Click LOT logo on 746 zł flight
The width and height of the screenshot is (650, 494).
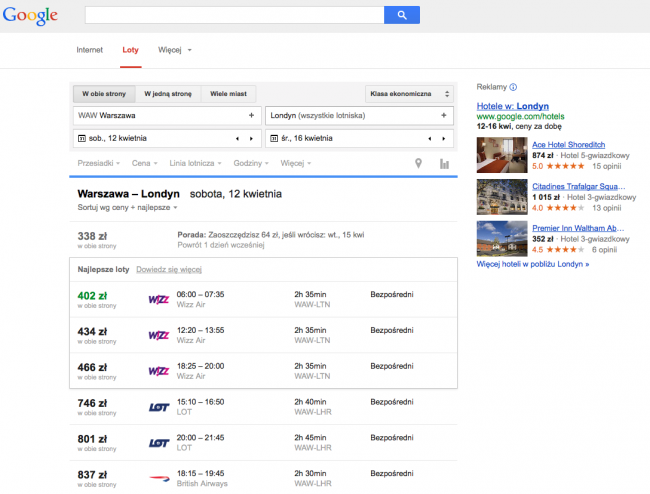(159, 407)
